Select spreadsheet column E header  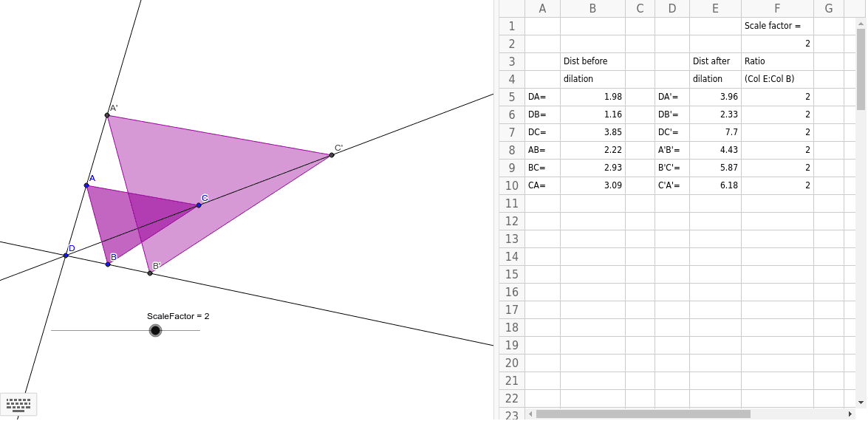715,8
